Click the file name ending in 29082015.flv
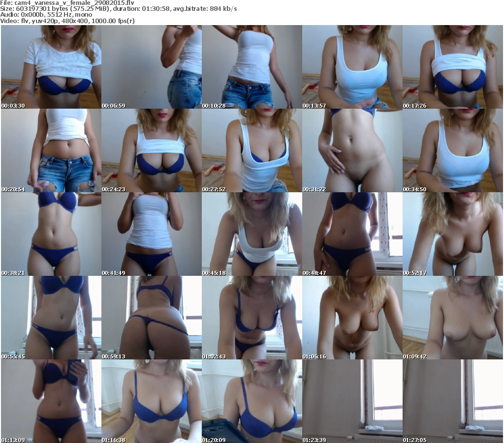 pyautogui.click(x=74, y=3)
